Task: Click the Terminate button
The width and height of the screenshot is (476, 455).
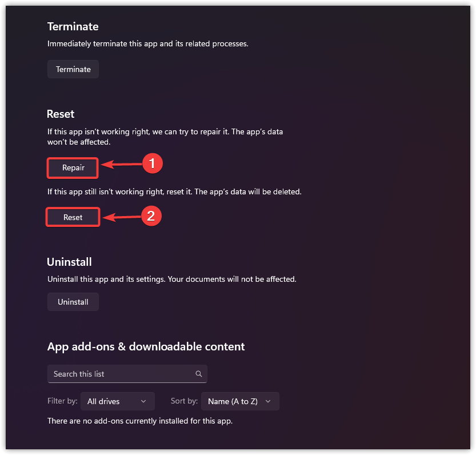Action: point(73,69)
